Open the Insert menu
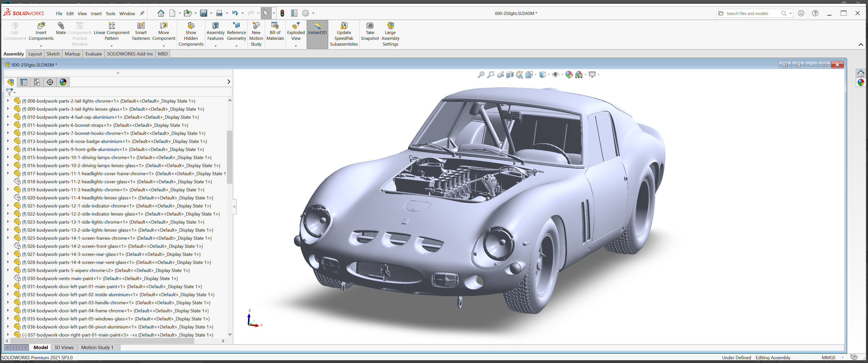This screenshot has width=868, height=363. click(x=96, y=13)
